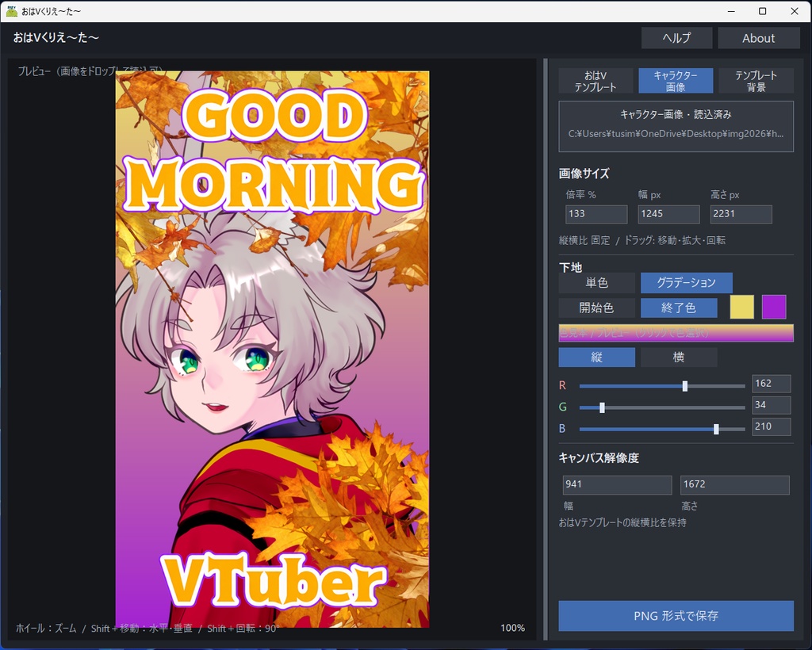The width and height of the screenshot is (812, 650).
Task: Choose 終了色 end color
Action: (x=679, y=308)
